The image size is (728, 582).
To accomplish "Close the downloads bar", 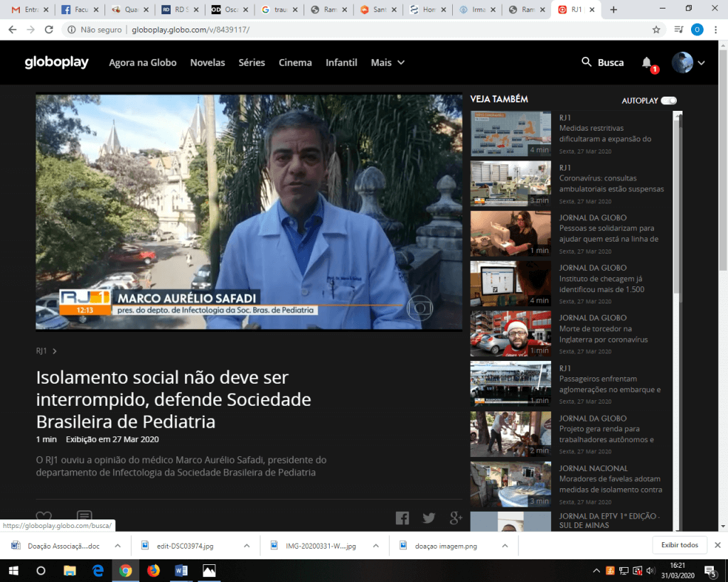I will 717,545.
